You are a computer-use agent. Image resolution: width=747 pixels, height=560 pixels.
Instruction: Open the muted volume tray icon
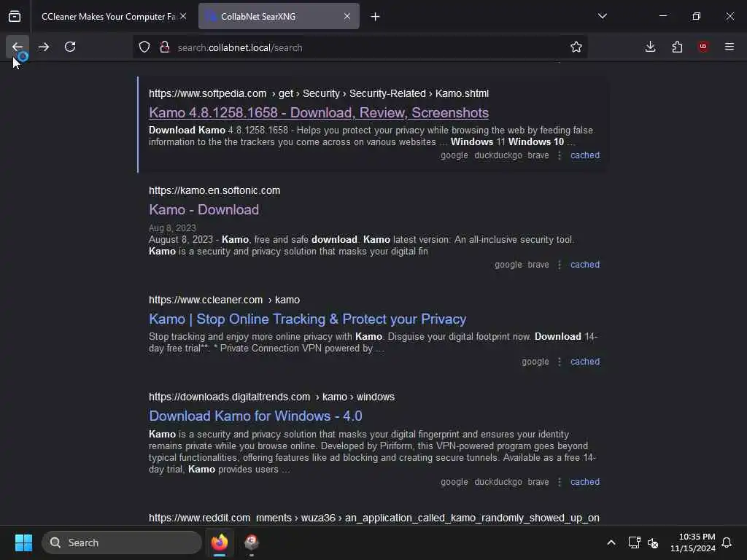[653, 542]
